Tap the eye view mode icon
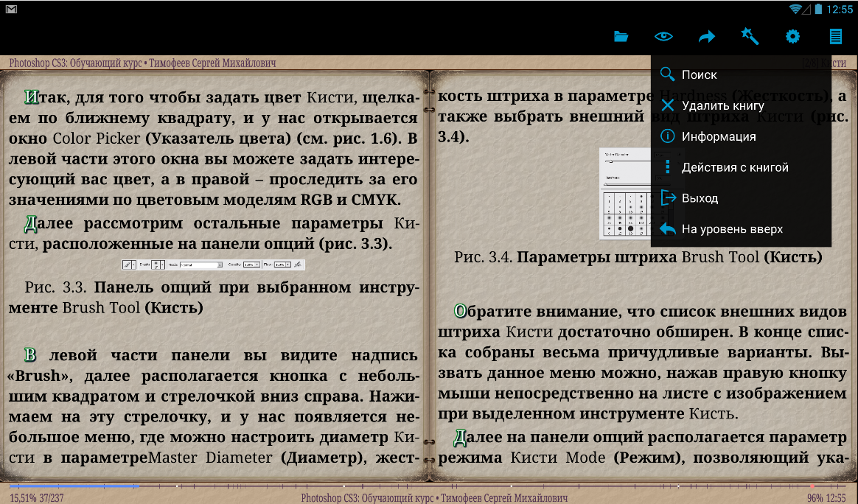 [663, 37]
